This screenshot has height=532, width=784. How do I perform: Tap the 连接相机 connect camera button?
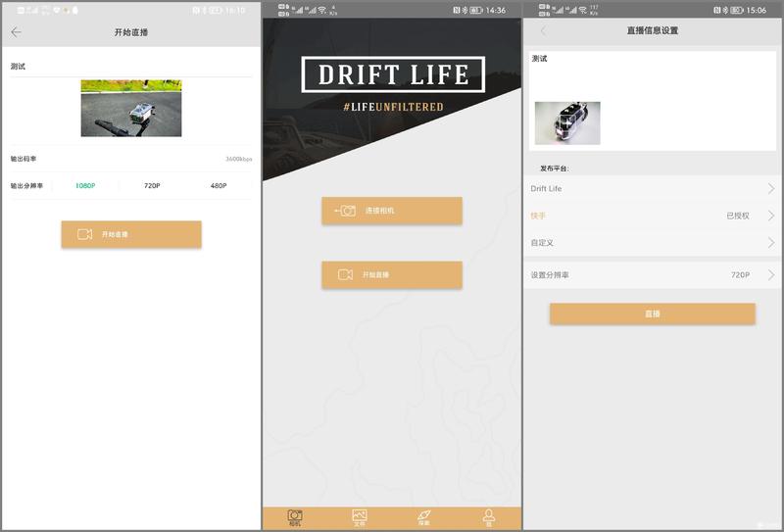pos(392,211)
